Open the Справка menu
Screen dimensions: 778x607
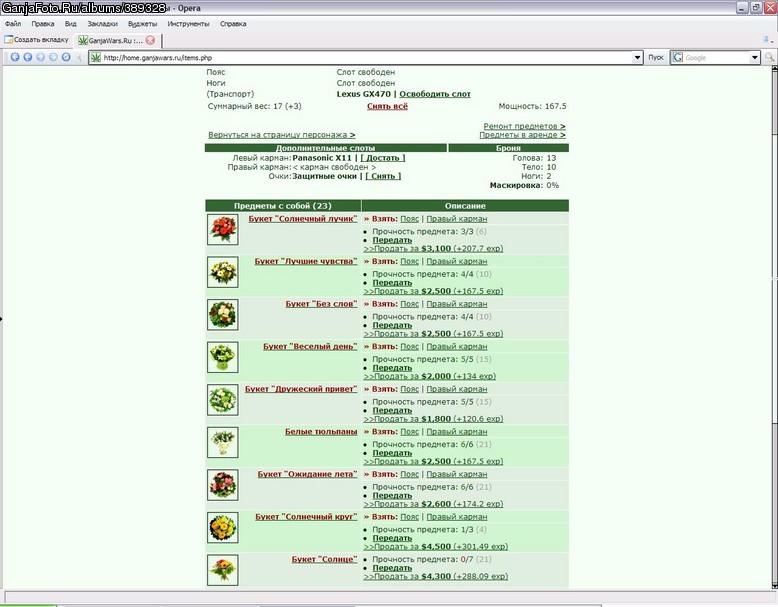(x=233, y=24)
